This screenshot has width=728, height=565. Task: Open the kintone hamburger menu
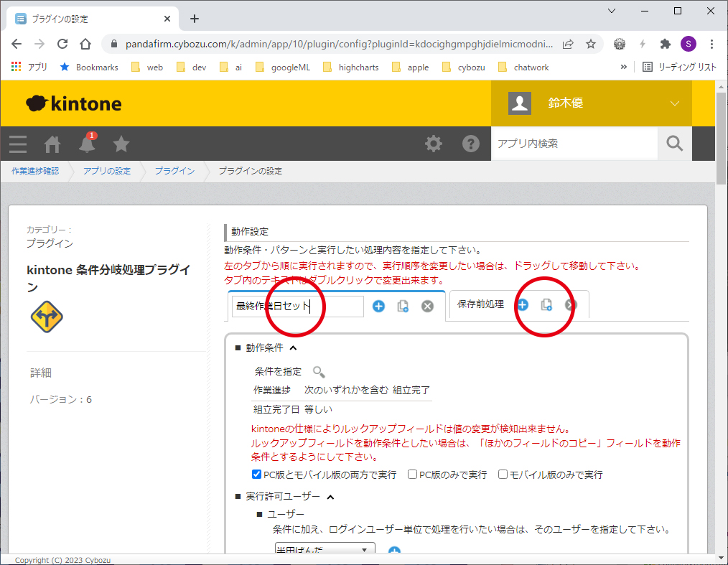tap(18, 144)
